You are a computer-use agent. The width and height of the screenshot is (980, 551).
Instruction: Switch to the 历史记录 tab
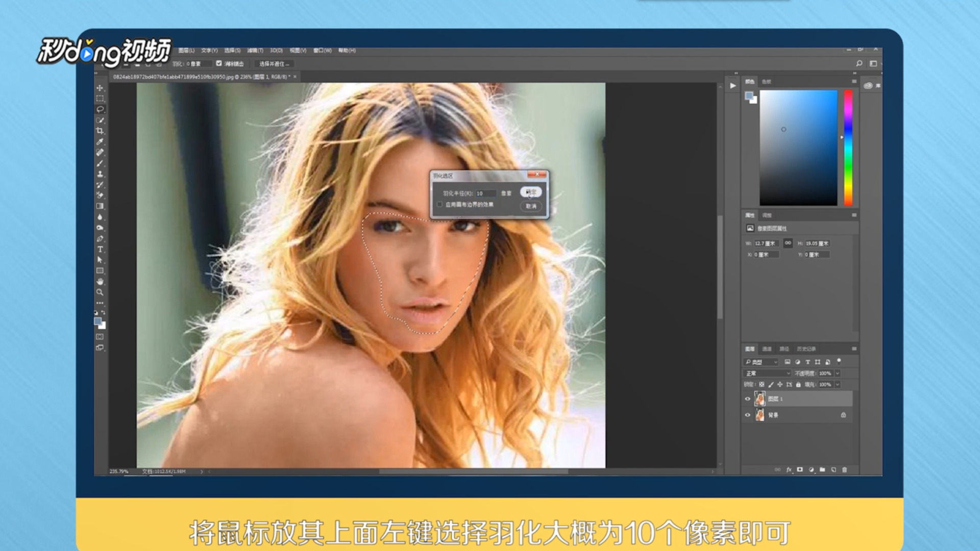coord(806,349)
